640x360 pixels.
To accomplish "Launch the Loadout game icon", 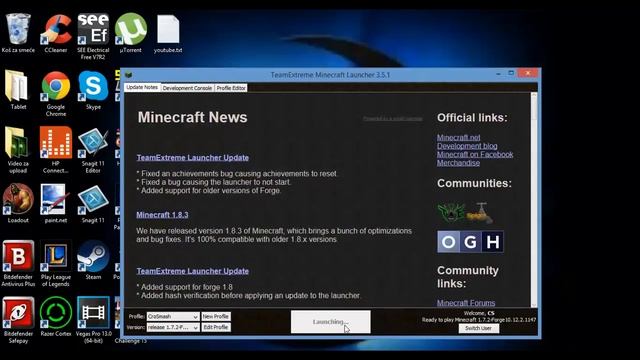I will pos(18,203).
